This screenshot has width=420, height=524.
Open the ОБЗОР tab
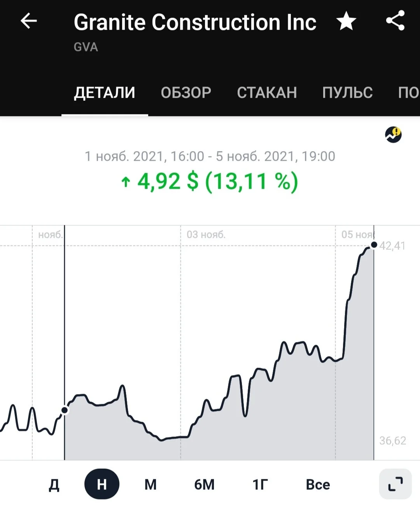(x=186, y=93)
